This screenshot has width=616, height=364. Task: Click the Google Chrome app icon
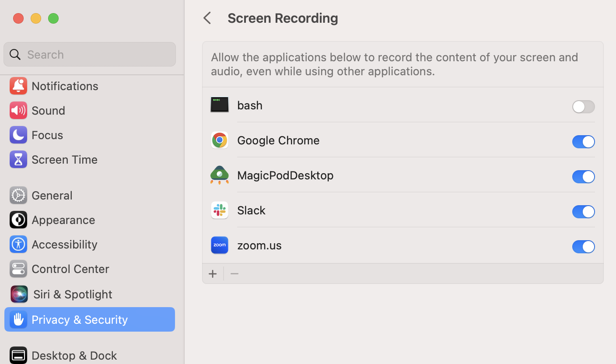[220, 140]
